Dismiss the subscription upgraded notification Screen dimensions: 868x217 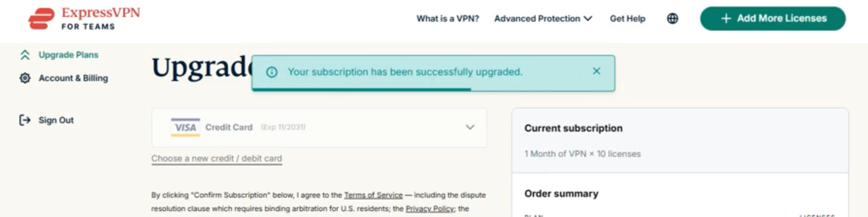[x=596, y=71]
